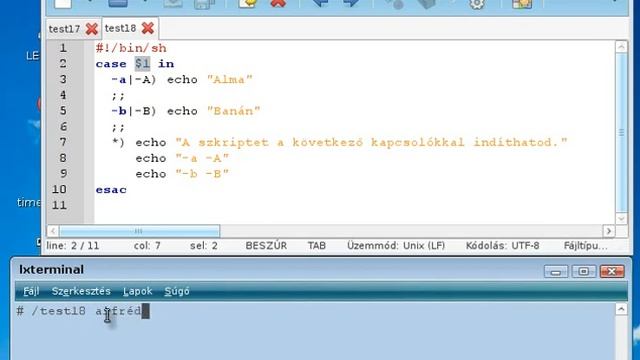640x360 pixels.
Task: Click the "case" keyword in line 2
Action: 111,64
